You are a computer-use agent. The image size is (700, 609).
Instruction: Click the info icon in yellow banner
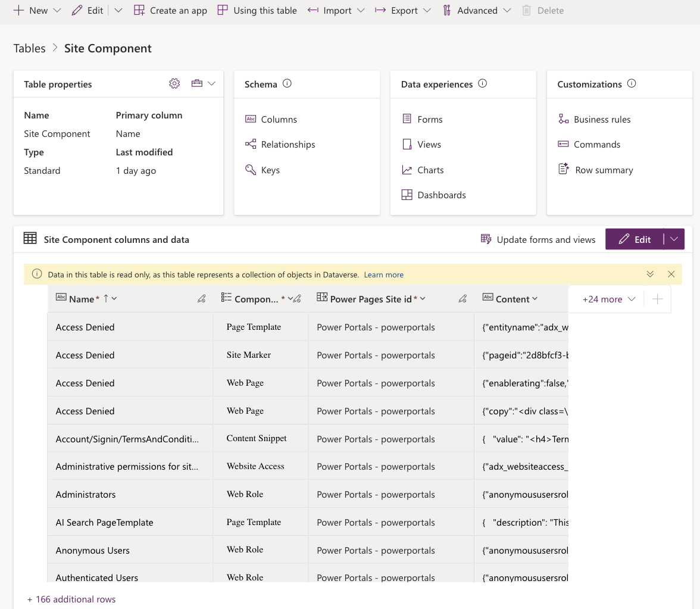pyautogui.click(x=37, y=274)
